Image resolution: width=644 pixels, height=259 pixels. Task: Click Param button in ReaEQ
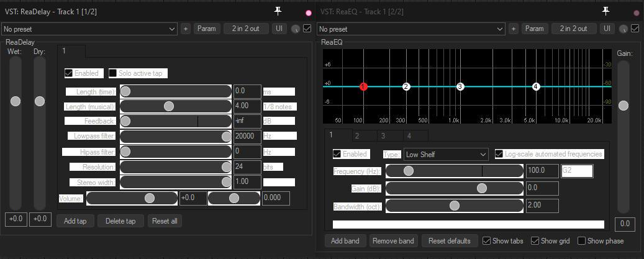click(534, 29)
